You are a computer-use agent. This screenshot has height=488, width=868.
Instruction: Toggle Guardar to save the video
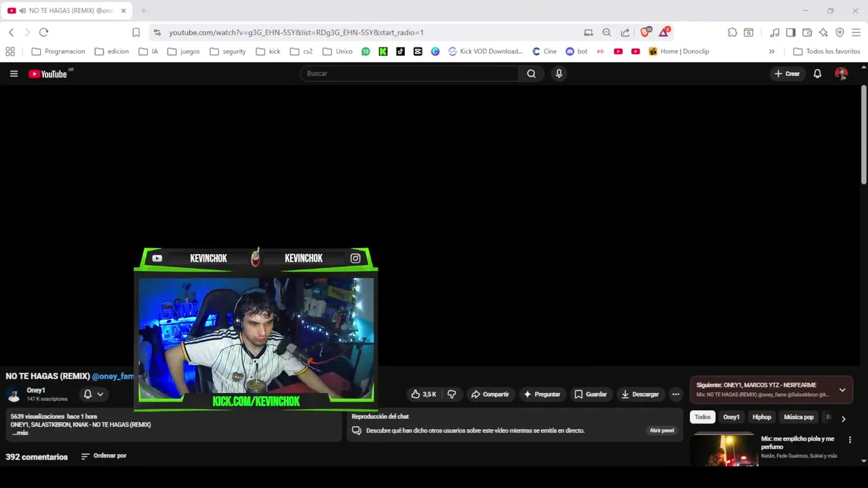point(590,394)
